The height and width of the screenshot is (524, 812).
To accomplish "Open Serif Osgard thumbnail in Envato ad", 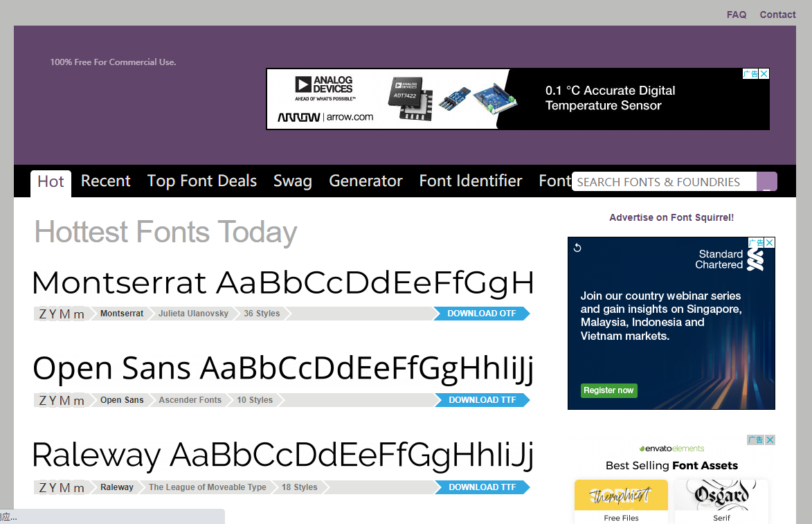I will (x=721, y=501).
